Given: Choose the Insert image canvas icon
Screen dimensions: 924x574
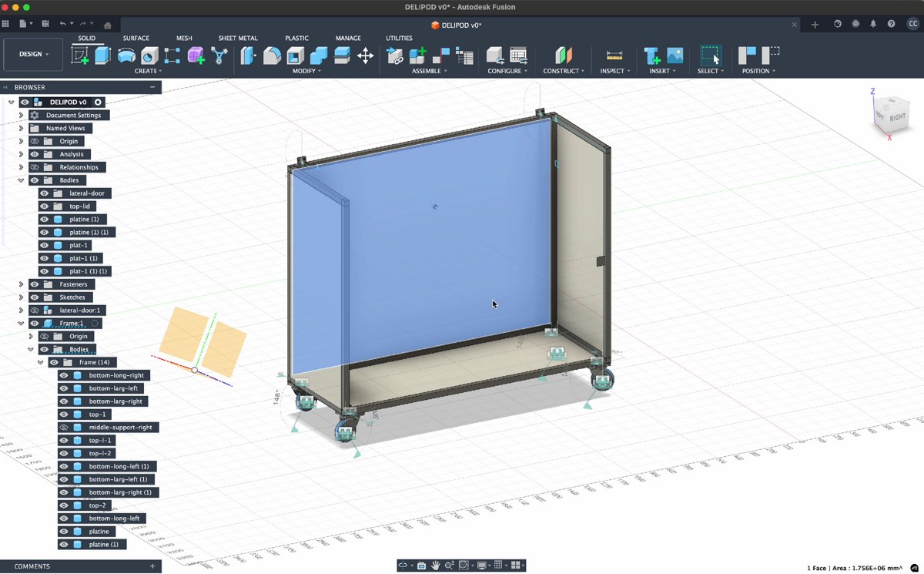Looking at the screenshot, I should [675, 55].
